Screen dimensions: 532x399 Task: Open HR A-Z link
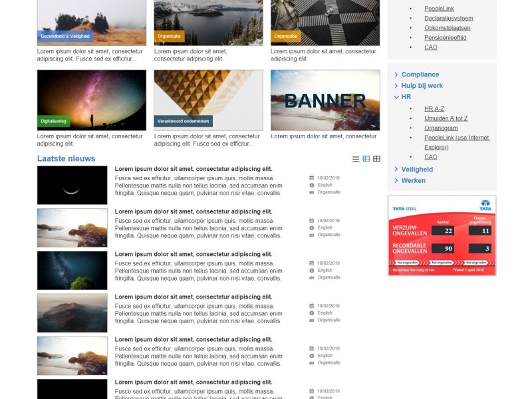click(x=434, y=109)
